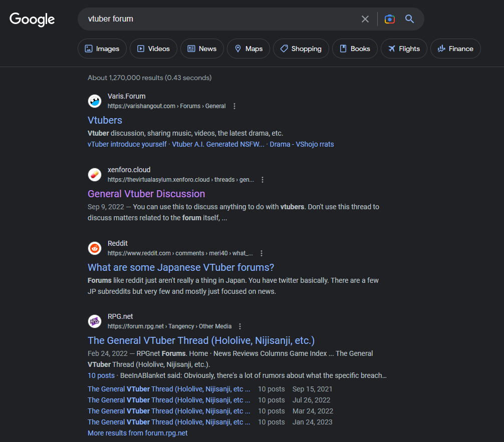Click the RPG.net site favicon
The height and width of the screenshot is (442, 504).
[x=95, y=321]
